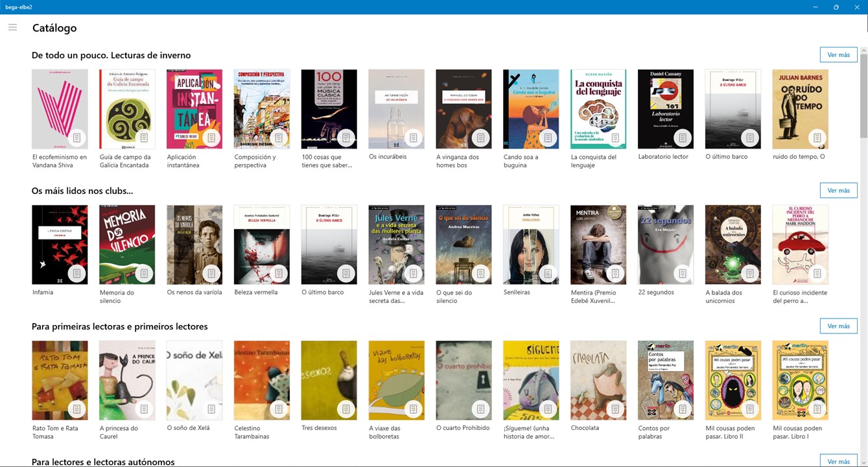The image size is (868, 467).
Task: Click ebook icon on Memoria do silencio cover
Action: [x=144, y=274]
